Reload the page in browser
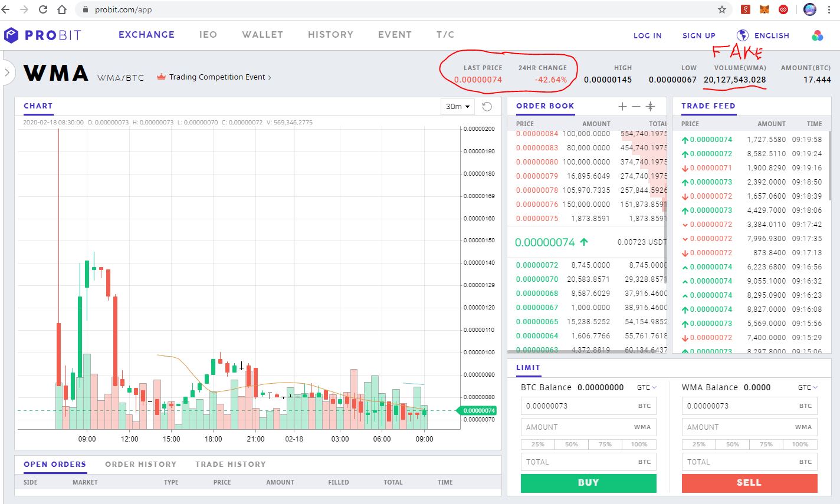Screen dimensions: 840x504 point(42,9)
